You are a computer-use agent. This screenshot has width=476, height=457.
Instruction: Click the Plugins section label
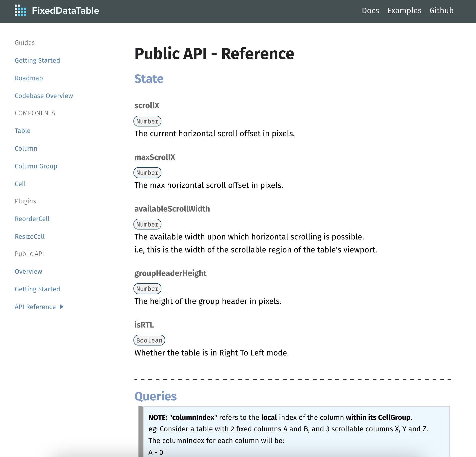[x=25, y=201]
